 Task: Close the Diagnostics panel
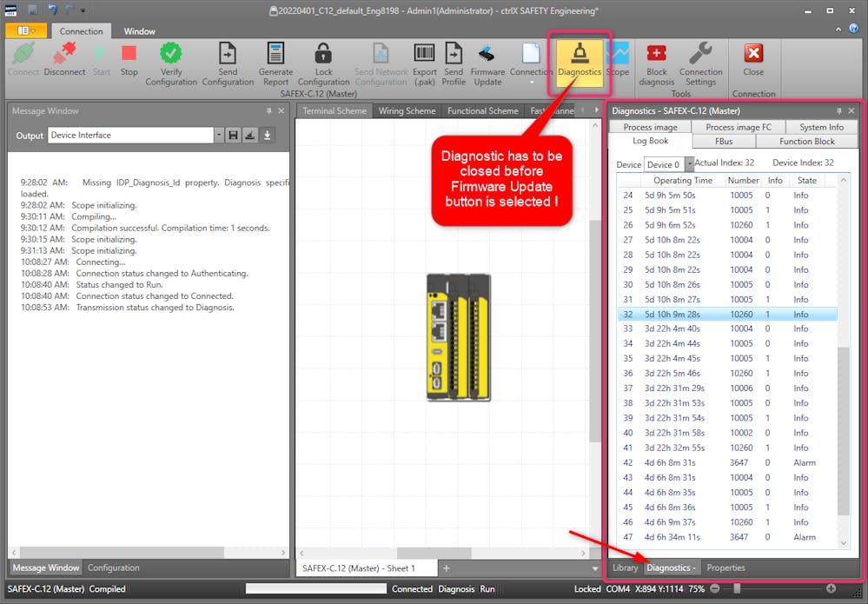pos(851,110)
